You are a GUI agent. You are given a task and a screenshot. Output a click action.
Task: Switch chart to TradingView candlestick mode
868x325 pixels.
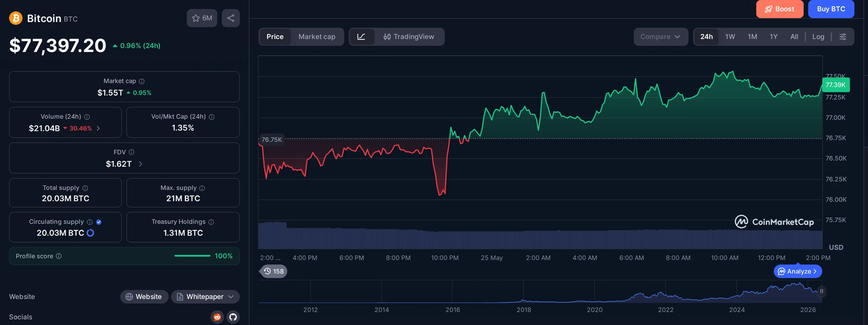(409, 37)
